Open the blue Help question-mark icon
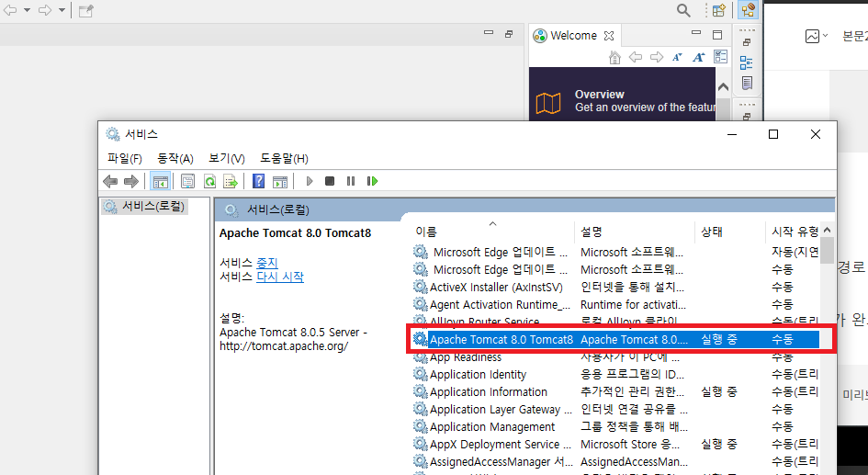Screen dimensions: 868x475 point(258,181)
